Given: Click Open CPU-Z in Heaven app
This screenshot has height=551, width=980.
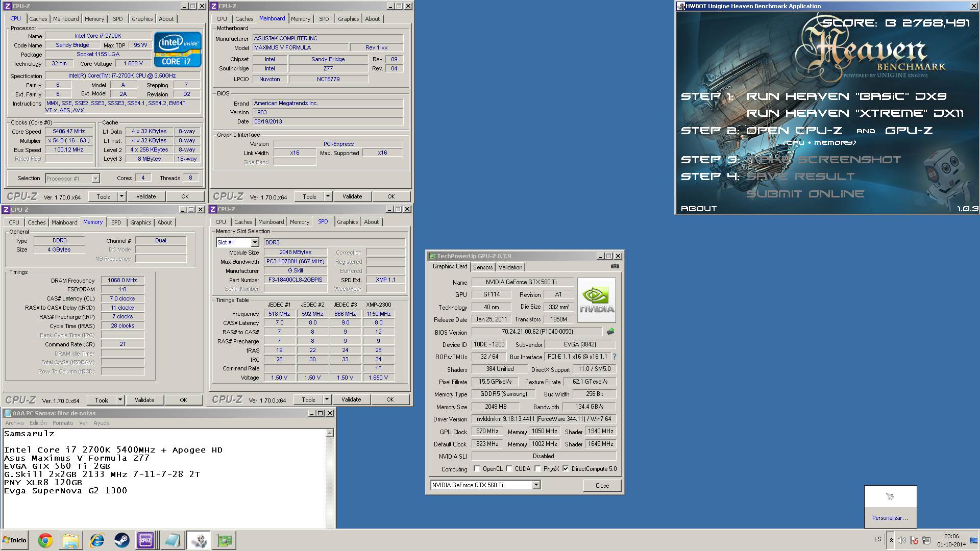Looking at the screenshot, I should click(794, 131).
